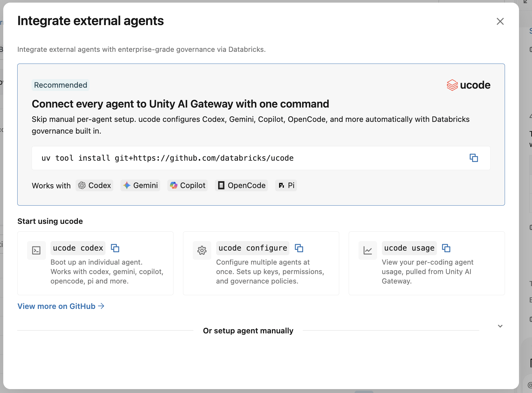Image resolution: width=532 pixels, height=393 pixels.
Task: Close the Integrate external agents dialog
Action: 500,22
